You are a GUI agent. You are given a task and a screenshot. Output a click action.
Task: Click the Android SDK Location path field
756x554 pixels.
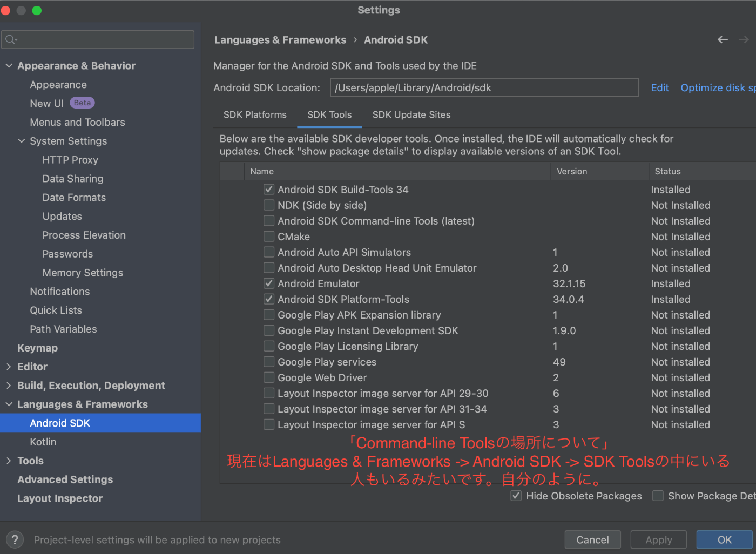pyautogui.click(x=484, y=87)
